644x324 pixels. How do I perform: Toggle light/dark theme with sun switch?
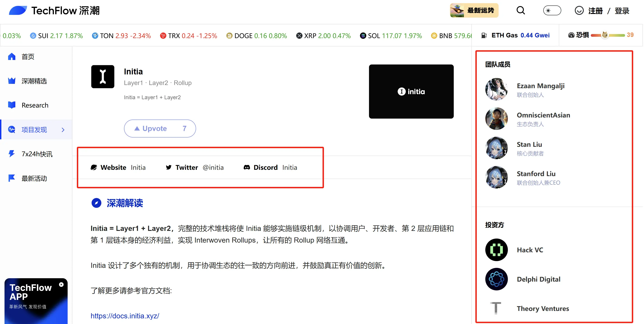coord(552,11)
